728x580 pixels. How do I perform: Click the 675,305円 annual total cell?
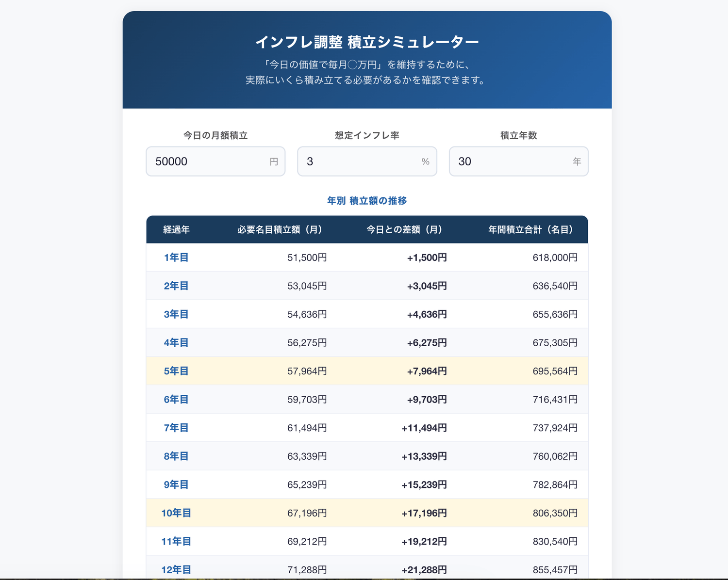tap(555, 343)
